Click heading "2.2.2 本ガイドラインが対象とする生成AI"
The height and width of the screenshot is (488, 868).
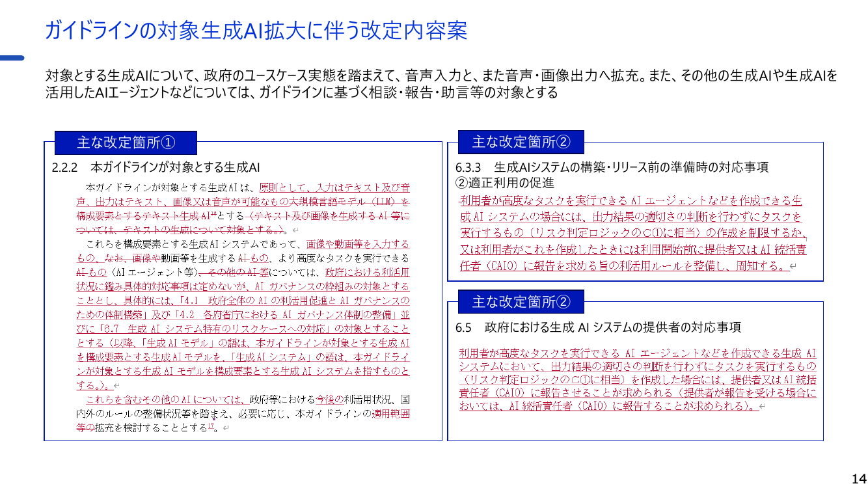point(156,167)
